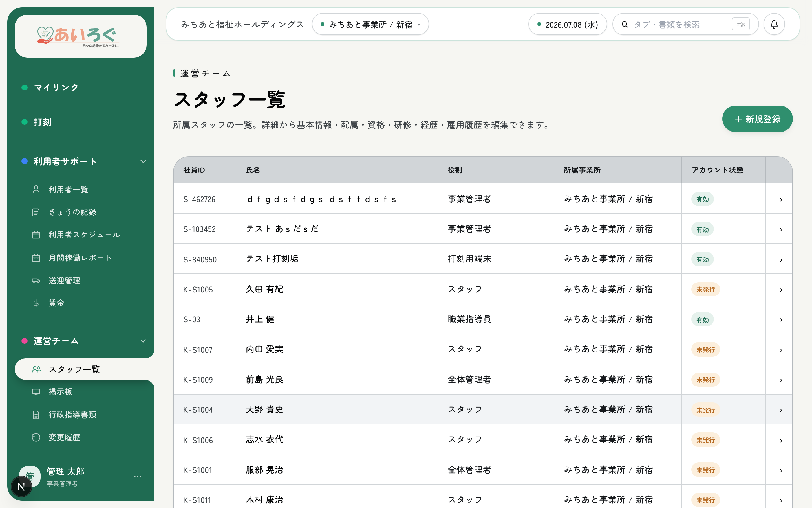Click the ⌘K shortcut badge

pyautogui.click(x=741, y=24)
